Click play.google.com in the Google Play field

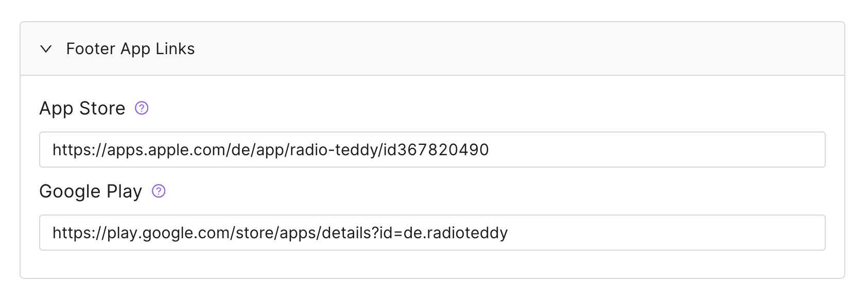[169, 233]
